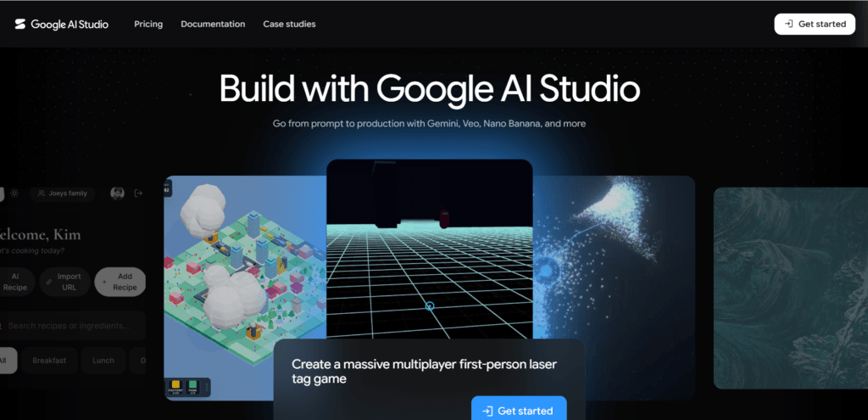868x420 pixels.
Task: Click the user avatar photo in recipe app
Action: (117, 193)
